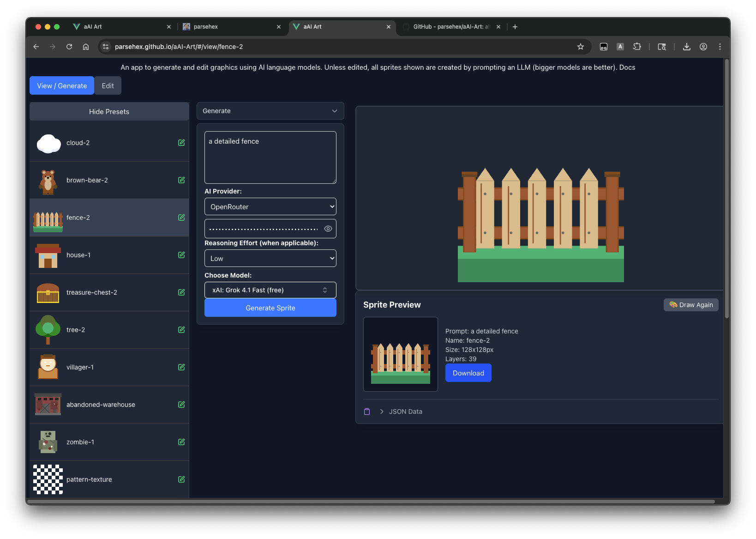Collapse the Generate section
Viewport: 756px width, 539px height.
point(335,111)
